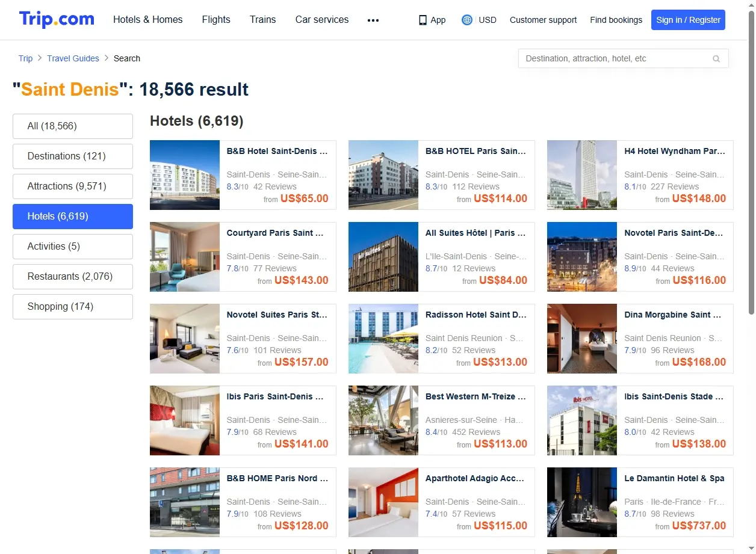The height and width of the screenshot is (554, 756).
Task: Click 227 Reviews on H4 Hotel
Action: pos(675,186)
